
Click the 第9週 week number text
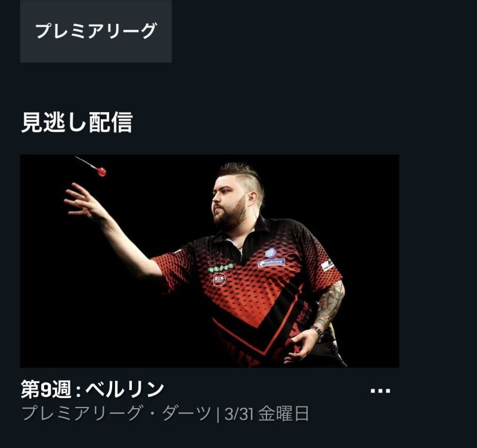(47, 390)
